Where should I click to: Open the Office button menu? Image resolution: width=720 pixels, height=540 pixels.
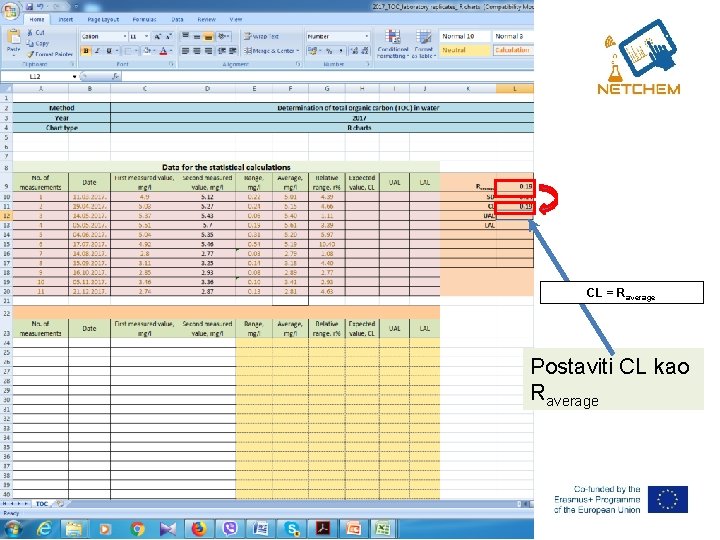11,9
